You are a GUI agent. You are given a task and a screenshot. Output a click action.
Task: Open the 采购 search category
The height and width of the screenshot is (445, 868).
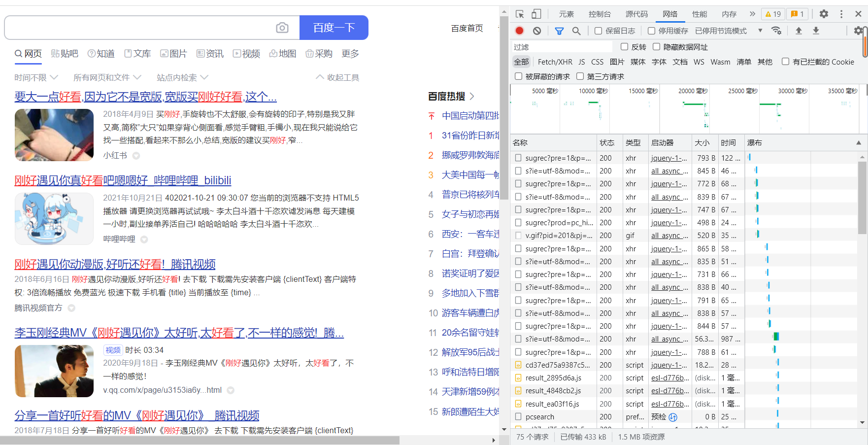319,53
